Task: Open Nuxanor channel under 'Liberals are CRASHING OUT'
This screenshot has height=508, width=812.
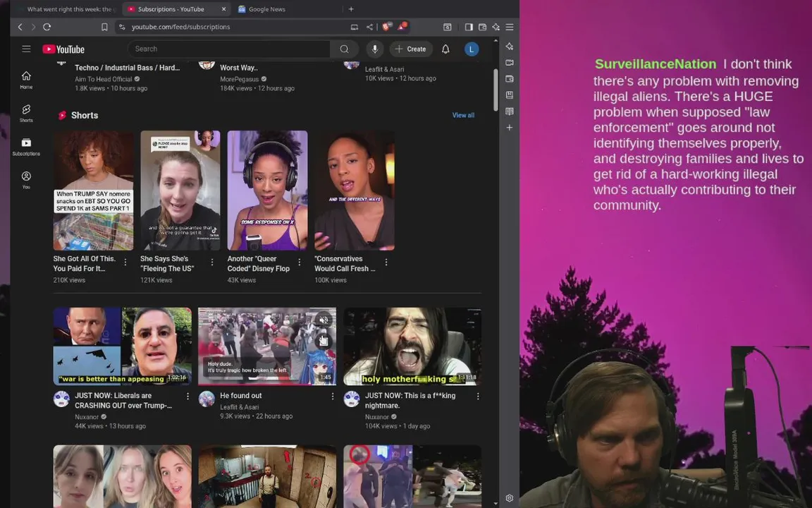Action: point(87,417)
